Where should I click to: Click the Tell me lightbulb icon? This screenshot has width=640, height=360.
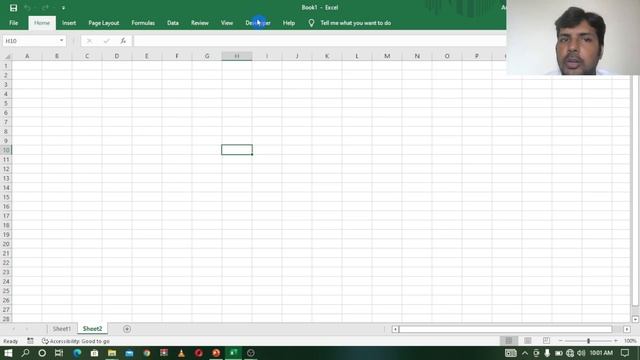click(311, 23)
